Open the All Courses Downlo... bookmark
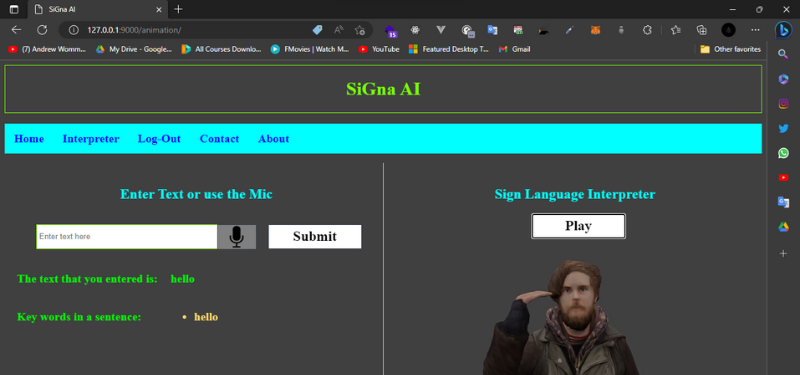 [221, 49]
